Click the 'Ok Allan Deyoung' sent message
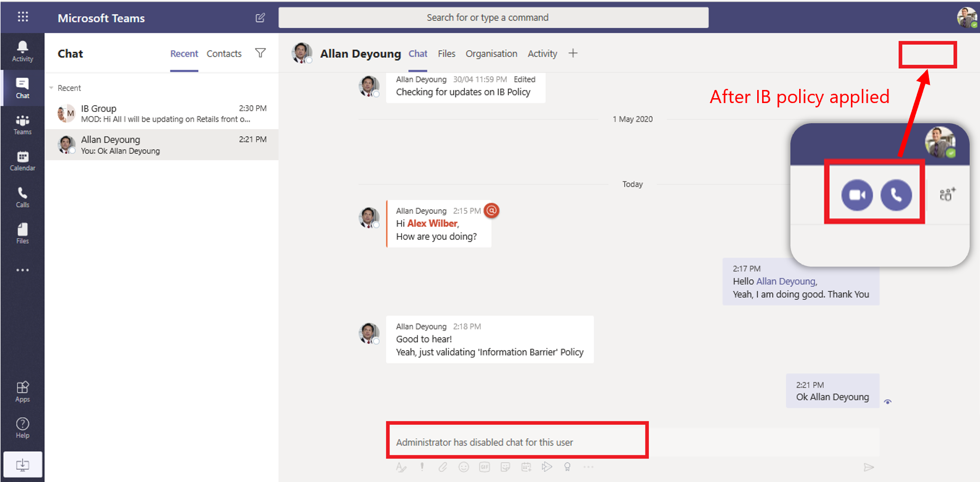This screenshot has height=482, width=980. pos(832,390)
